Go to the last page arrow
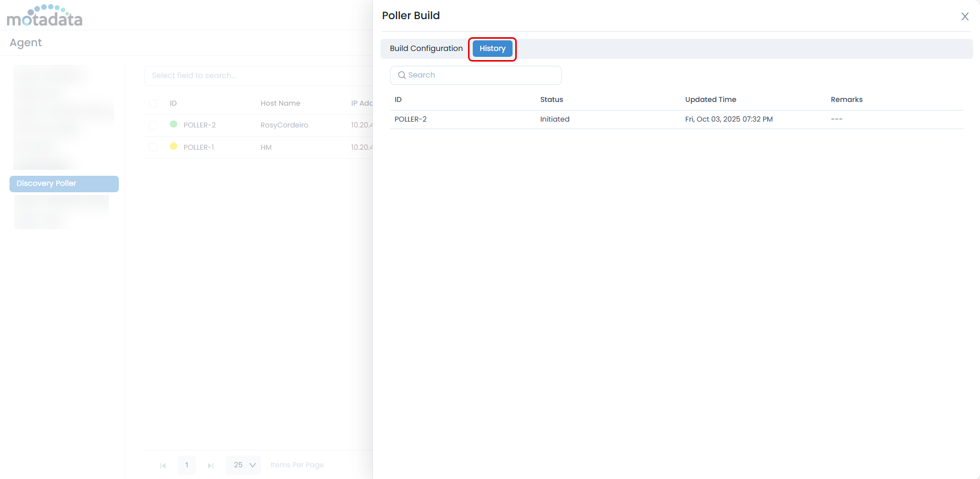 click(211, 466)
